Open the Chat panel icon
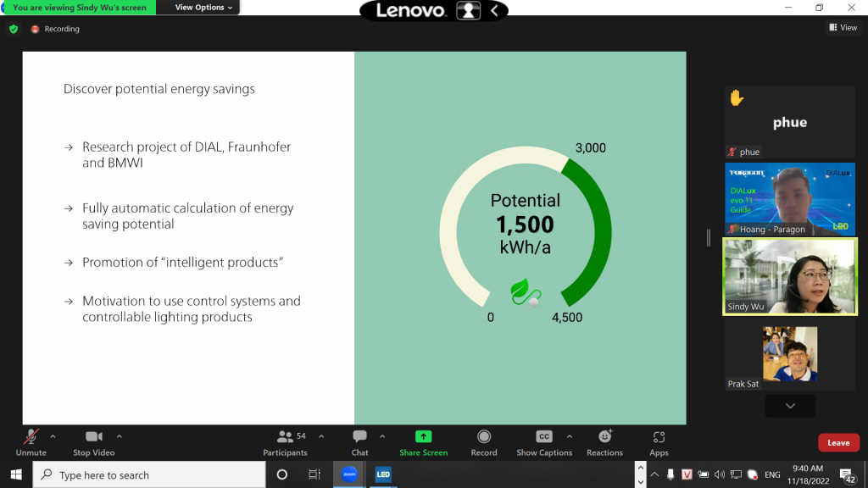Screen dimensions: 868x488 [x=359, y=437]
